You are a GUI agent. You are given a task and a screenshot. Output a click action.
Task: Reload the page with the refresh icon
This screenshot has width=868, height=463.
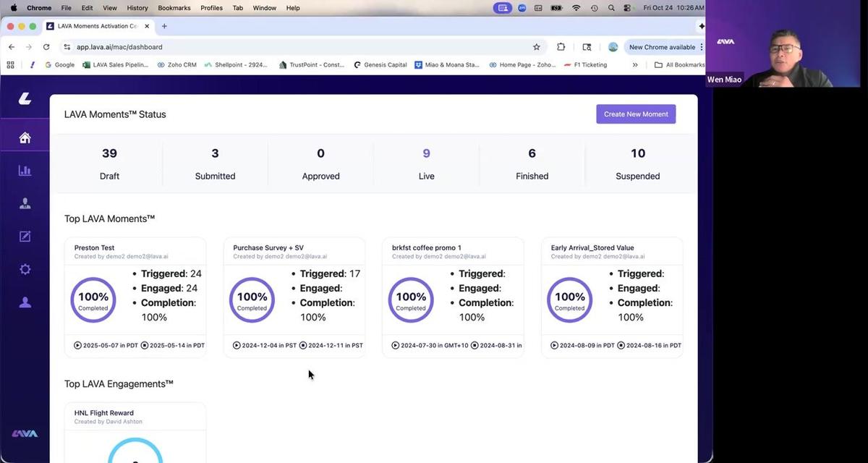(x=46, y=47)
